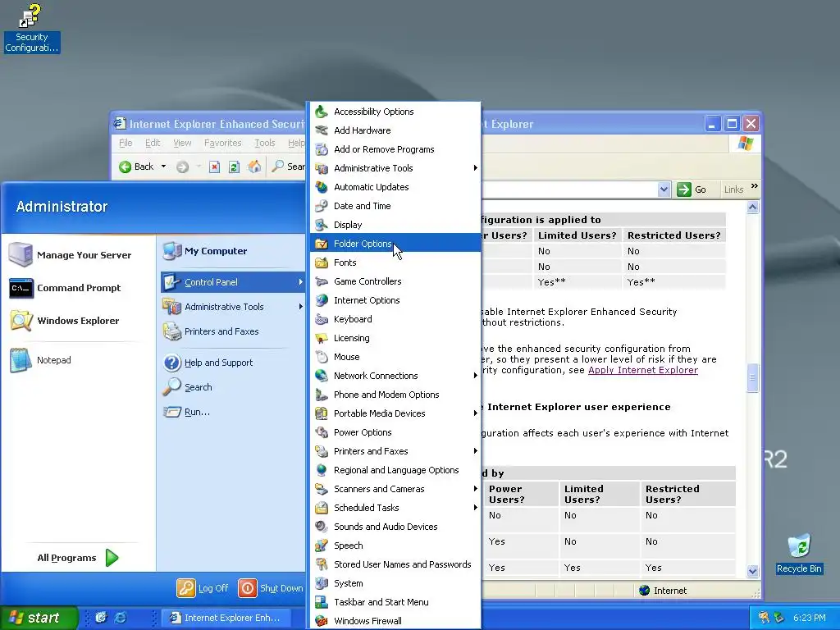Viewport: 840px width, 630px height.
Task: Click the Shut Down button
Action: (x=271, y=588)
